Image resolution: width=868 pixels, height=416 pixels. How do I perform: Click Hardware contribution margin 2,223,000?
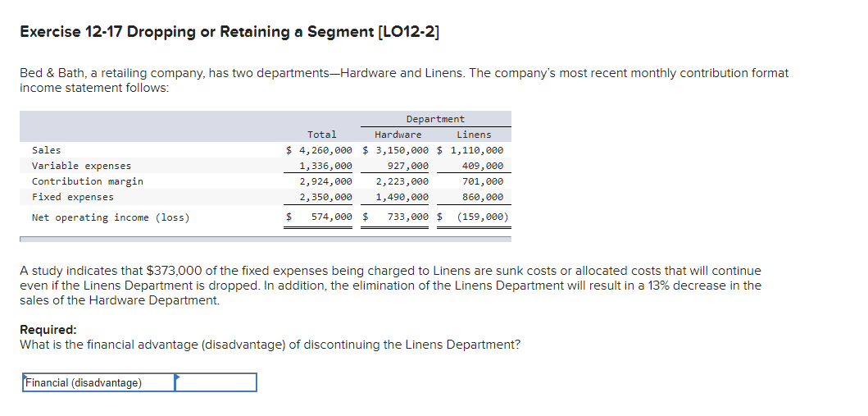[x=402, y=181]
